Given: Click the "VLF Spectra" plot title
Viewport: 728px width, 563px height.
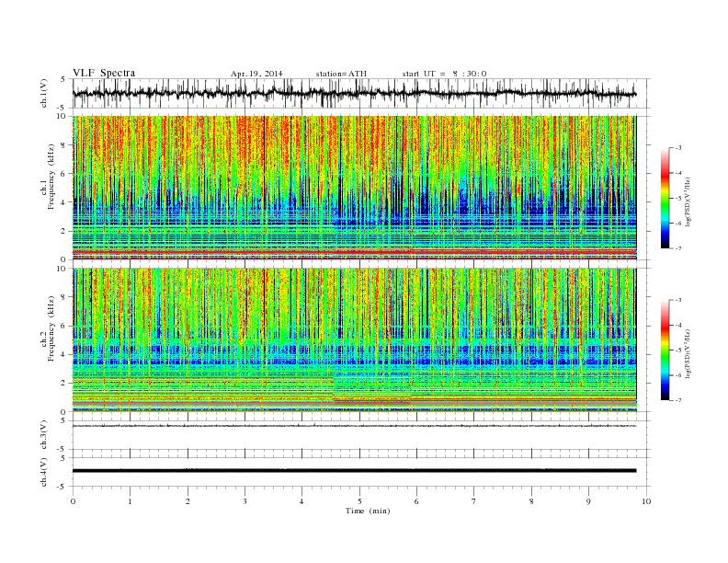Looking at the screenshot, I should (104, 73).
